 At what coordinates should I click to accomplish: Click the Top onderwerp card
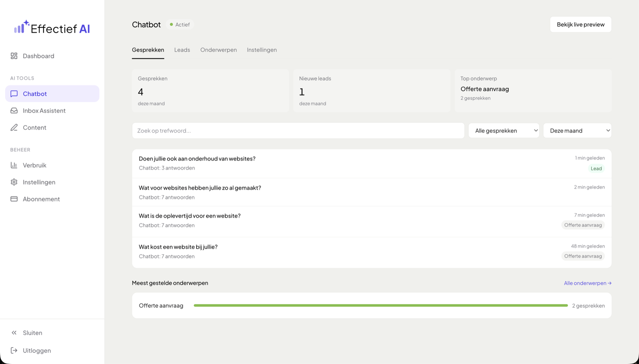tap(533, 91)
